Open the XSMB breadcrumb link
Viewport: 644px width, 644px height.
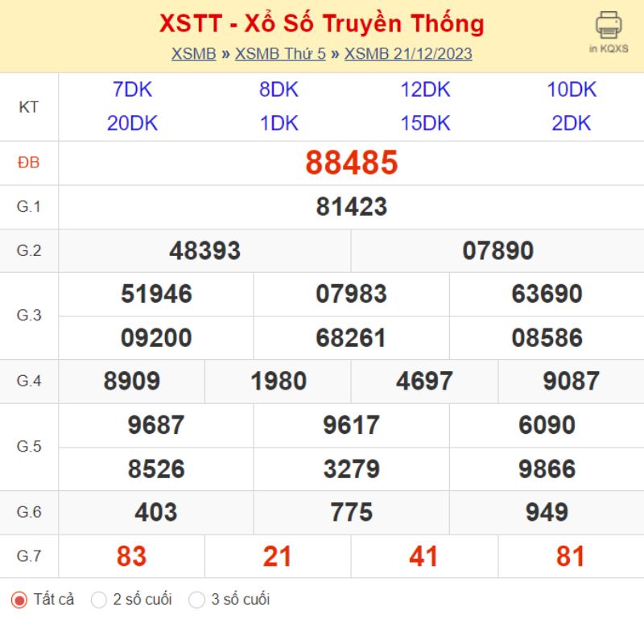coord(193,54)
